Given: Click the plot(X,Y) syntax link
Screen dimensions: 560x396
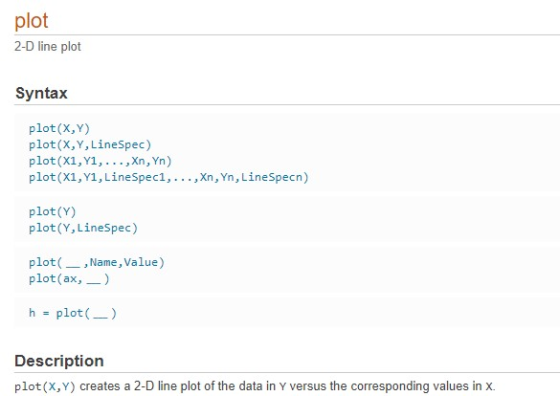Looking at the screenshot, I should (x=59, y=128).
